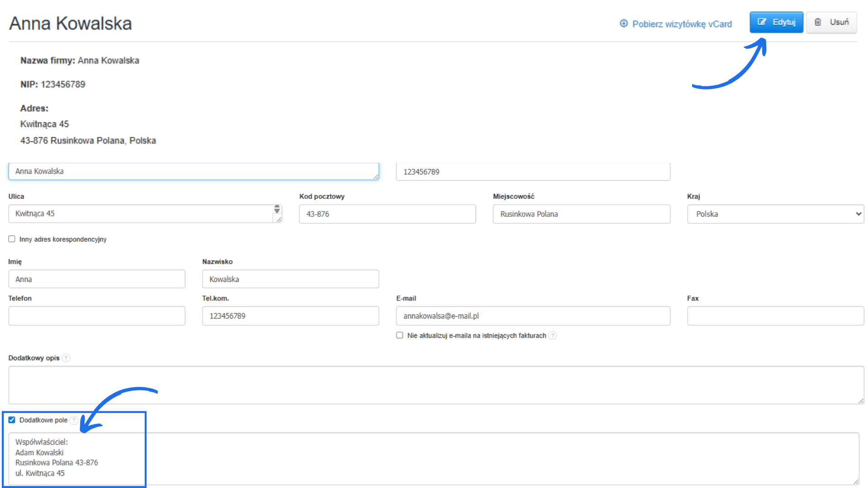Viewport: 868px width, 488px height.
Task: Toggle Nie aktualizuj e-maila checkbox
Action: click(x=400, y=335)
